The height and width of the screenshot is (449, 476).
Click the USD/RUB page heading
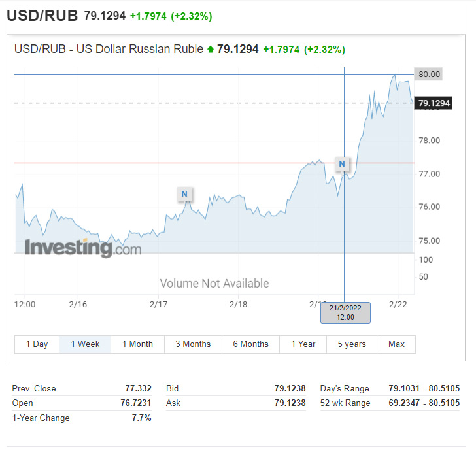42,16
